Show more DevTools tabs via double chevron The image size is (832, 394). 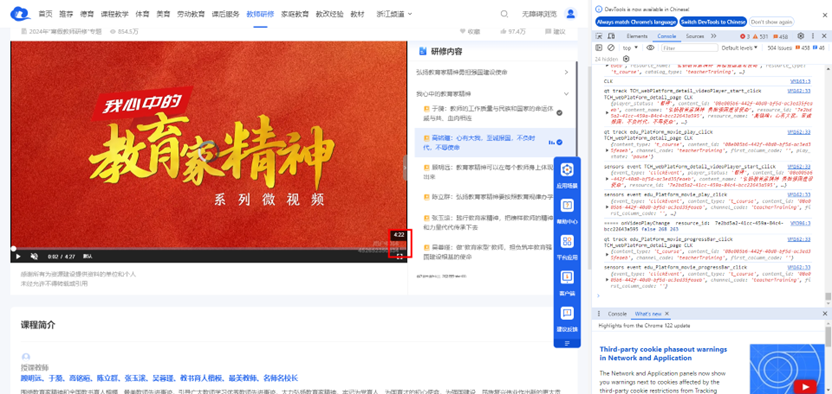[x=713, y=36]
